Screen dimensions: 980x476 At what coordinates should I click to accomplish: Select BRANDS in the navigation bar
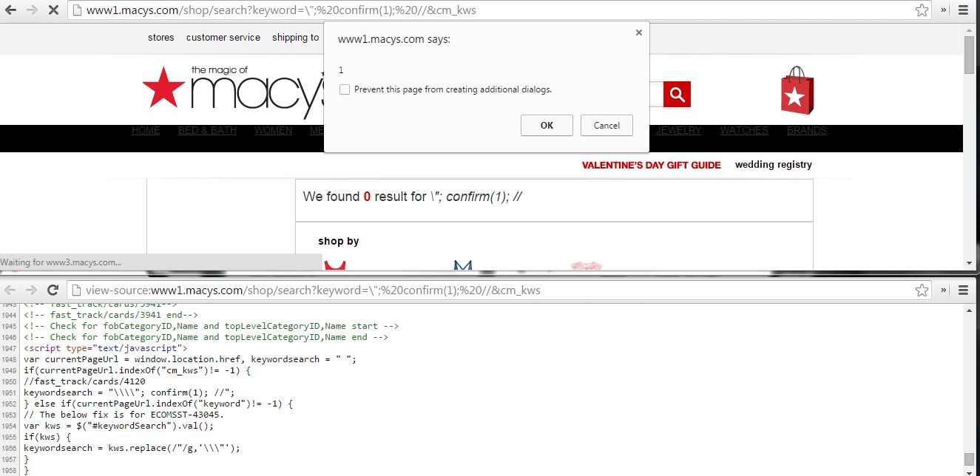pyautogui.click(x=806, y=130)
